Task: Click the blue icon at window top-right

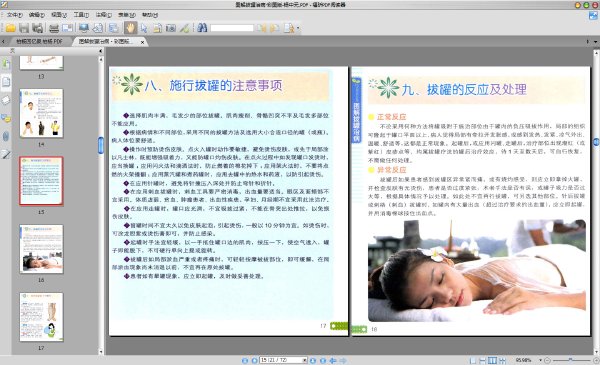Action: [x=593, y=16]
